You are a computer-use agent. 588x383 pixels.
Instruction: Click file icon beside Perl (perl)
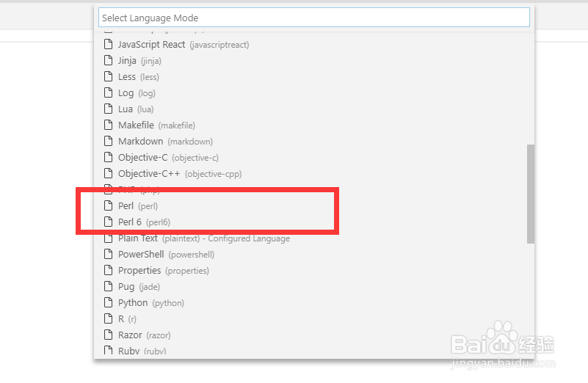pos(108,205)
